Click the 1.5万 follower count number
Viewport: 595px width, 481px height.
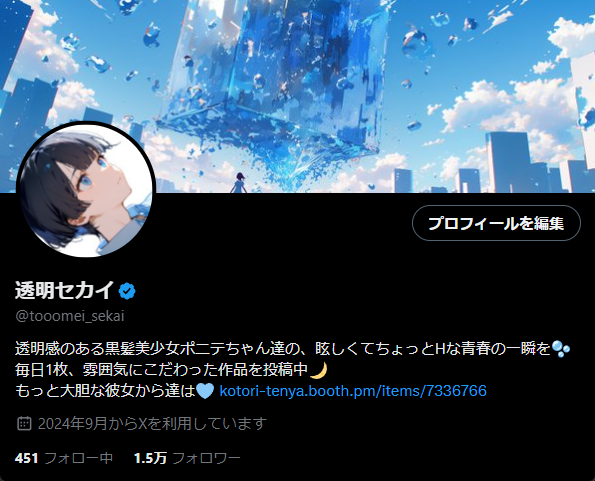(x=150, y=458)
